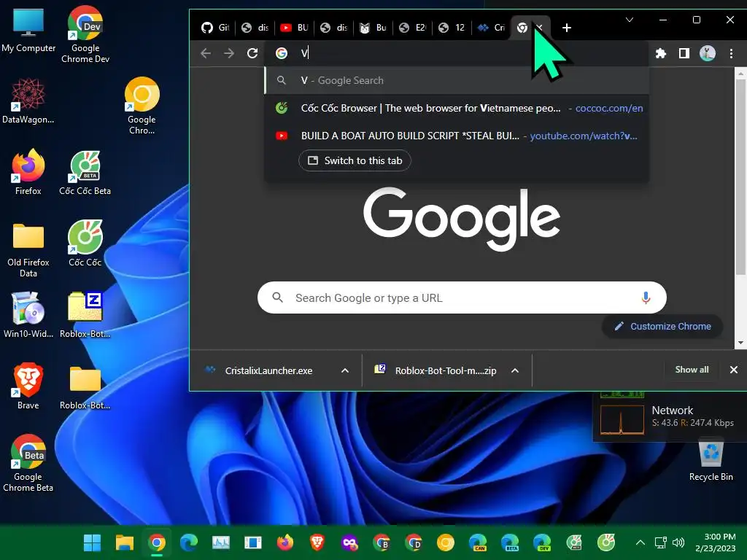Click the Customize Chrome button

pyautogui.click(x=662, y=327)
